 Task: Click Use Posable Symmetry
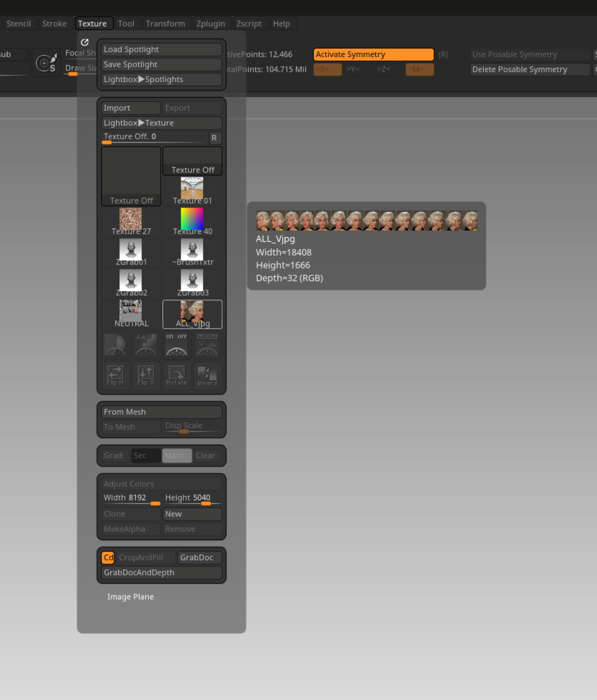[530, 55]
